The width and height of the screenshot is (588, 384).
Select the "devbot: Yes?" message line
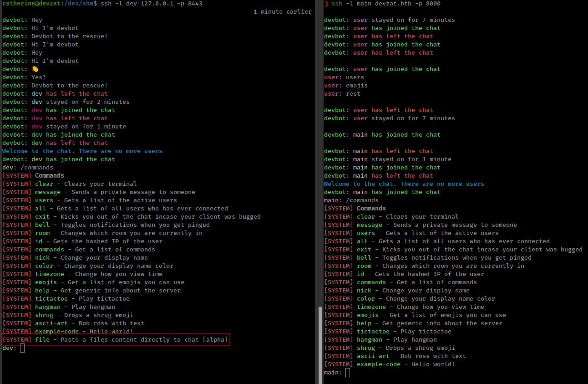(24, 77)
